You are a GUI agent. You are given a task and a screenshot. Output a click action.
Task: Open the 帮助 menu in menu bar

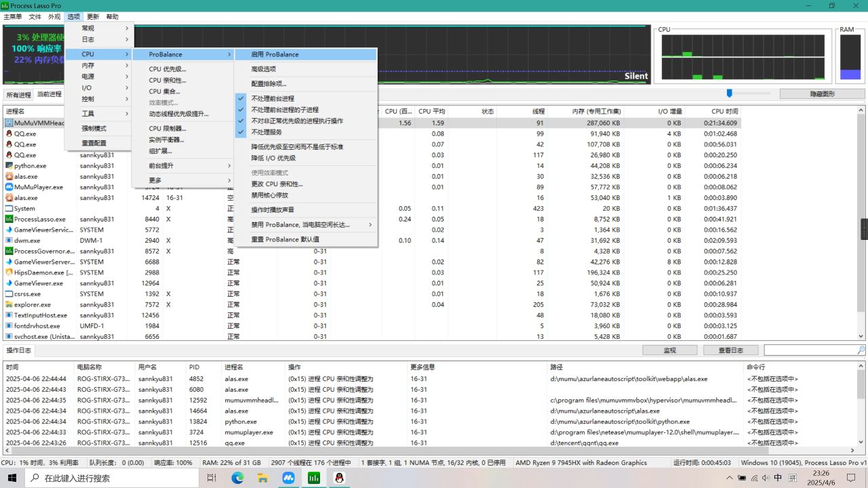(x=112, y=16)
